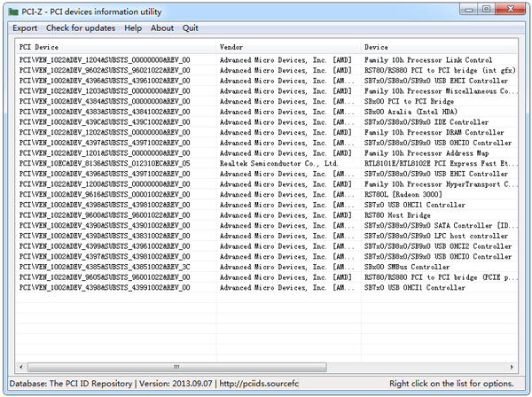Sort by the PCI Device column header
Viewport: 532px width, 397px height.
point(115,47)
